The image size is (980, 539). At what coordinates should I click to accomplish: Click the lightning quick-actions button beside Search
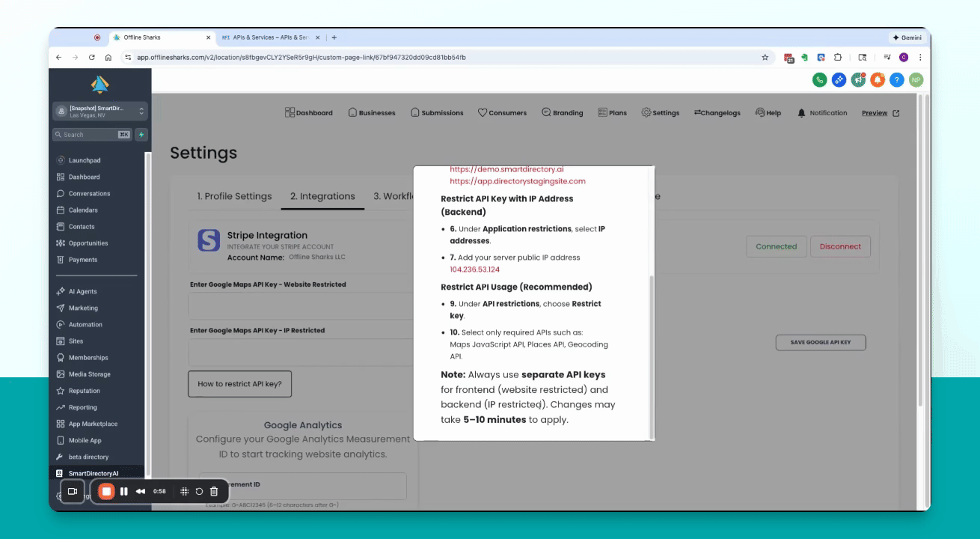pos(141,135)
